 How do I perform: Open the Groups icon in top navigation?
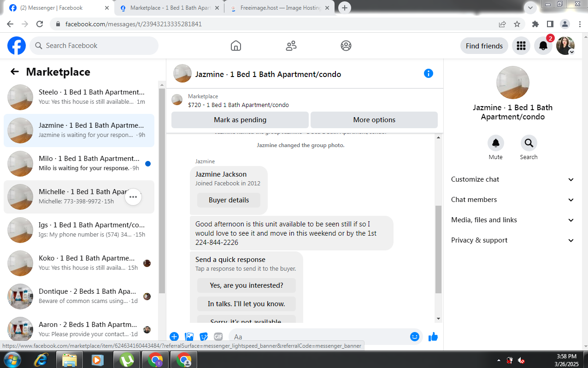click(x=346, y=46)
